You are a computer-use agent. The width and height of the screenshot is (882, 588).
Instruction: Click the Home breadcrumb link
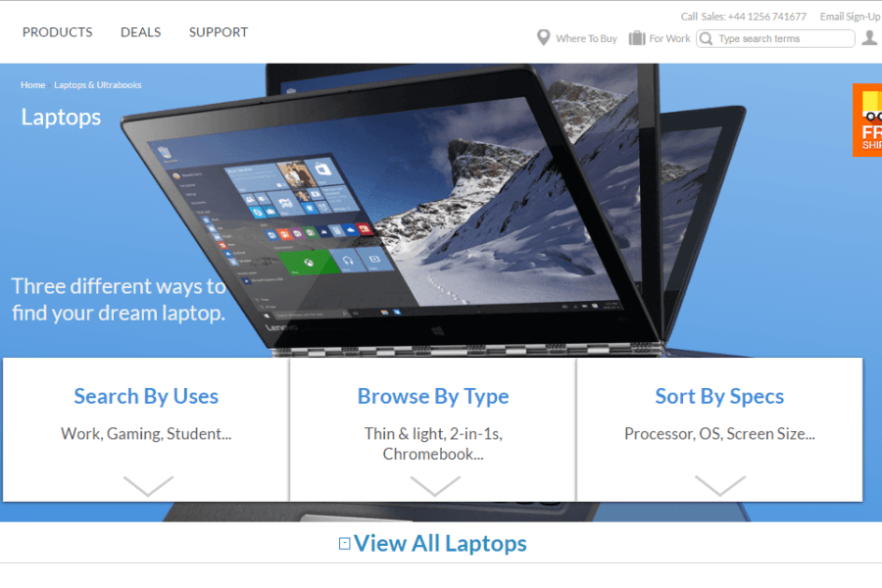[32, 85]
